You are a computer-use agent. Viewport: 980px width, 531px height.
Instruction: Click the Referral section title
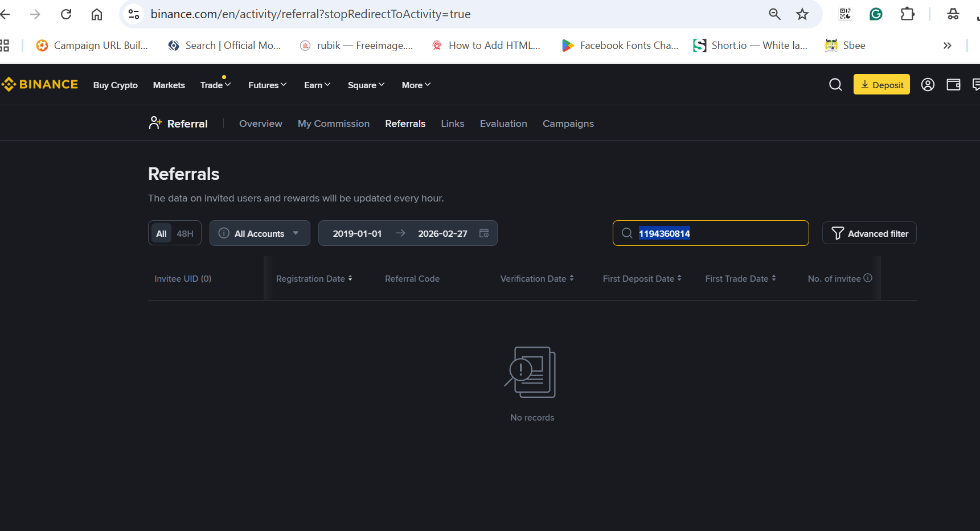(187, 124)
